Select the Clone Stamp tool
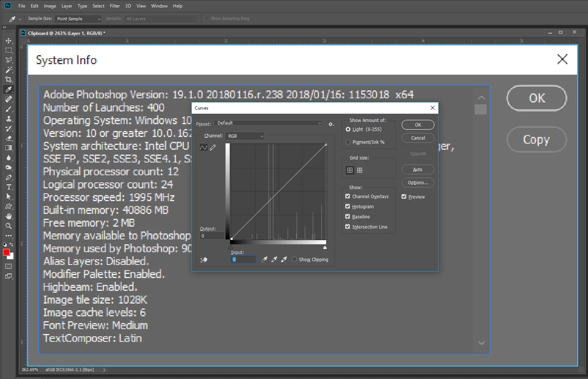 (9, 119)
